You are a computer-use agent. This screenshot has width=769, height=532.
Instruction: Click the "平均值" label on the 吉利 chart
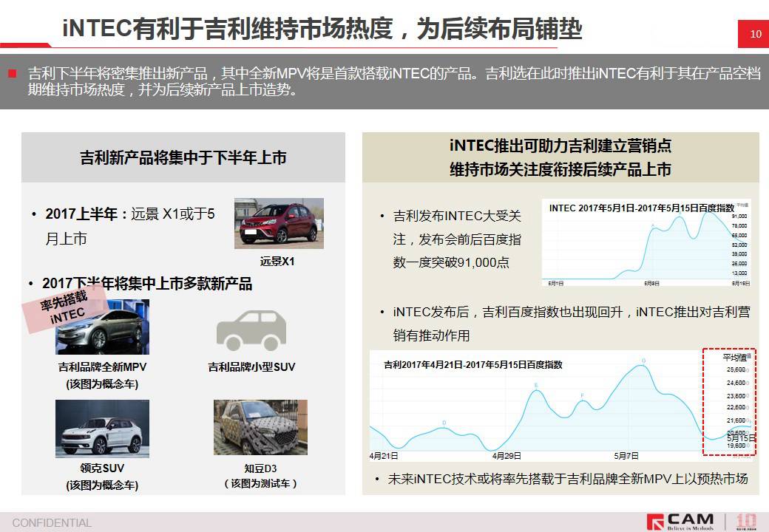pos(734,358)
